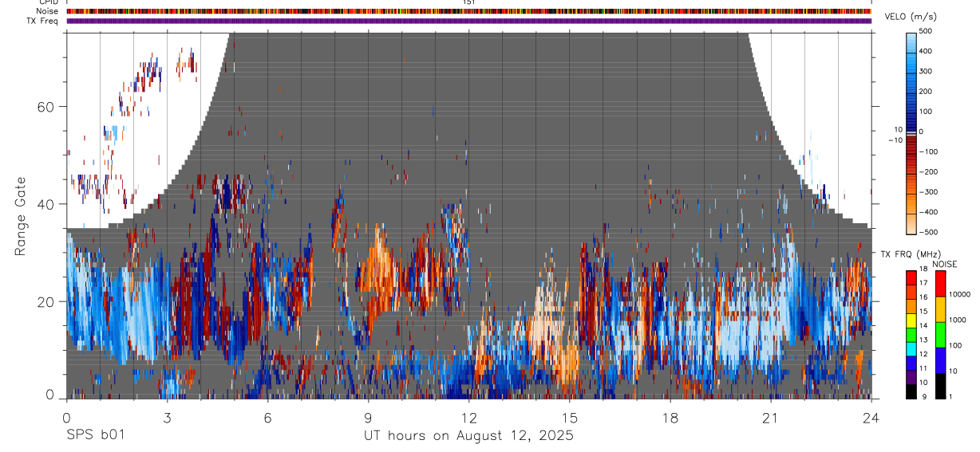980x452 pixels.
Task: Click the '1000' NOISE scale label
Action: coord(958,320)
